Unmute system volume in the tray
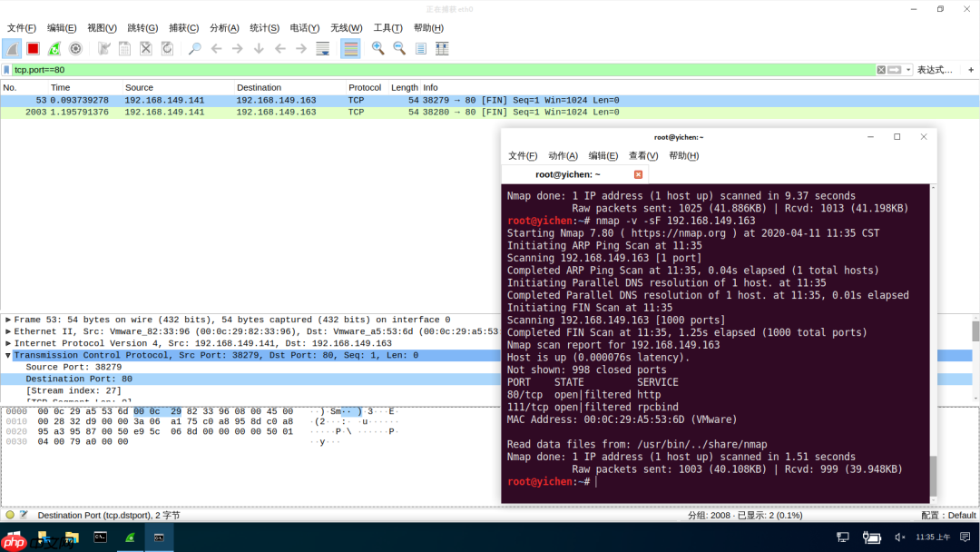Viewport: 980px width, 552px height. [x=899, y=536]
